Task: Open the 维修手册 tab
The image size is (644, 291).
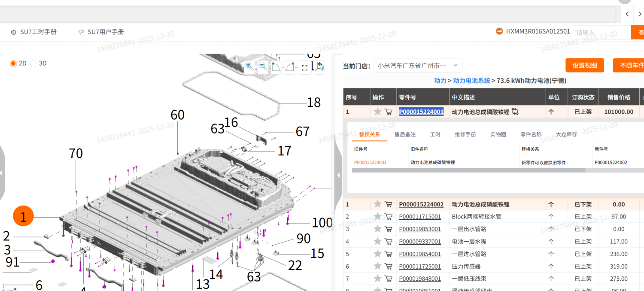Action: (x=465, y=134)
